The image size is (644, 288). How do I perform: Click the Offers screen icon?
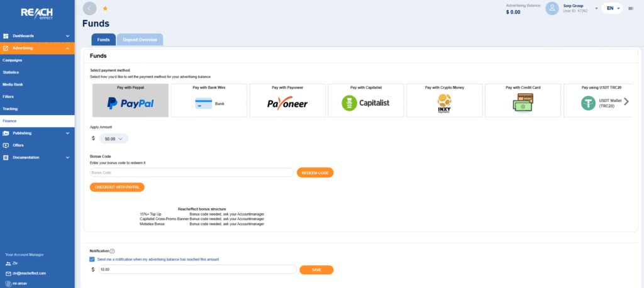click(x=6, y=145)
